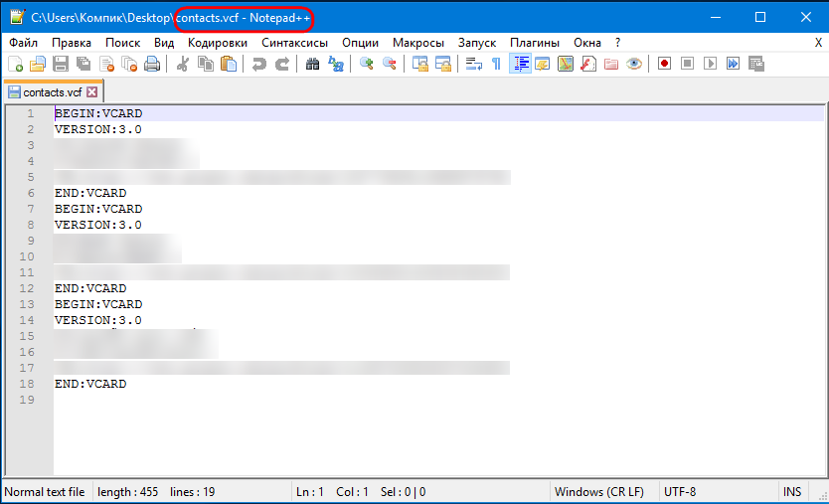Open the Запуск menu
The image size is (829, 504).
point(477,43)
